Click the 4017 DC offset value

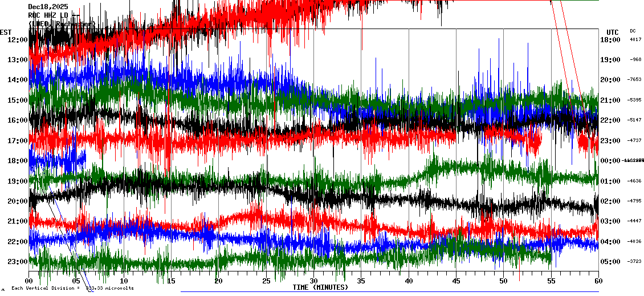pos(635,39)
